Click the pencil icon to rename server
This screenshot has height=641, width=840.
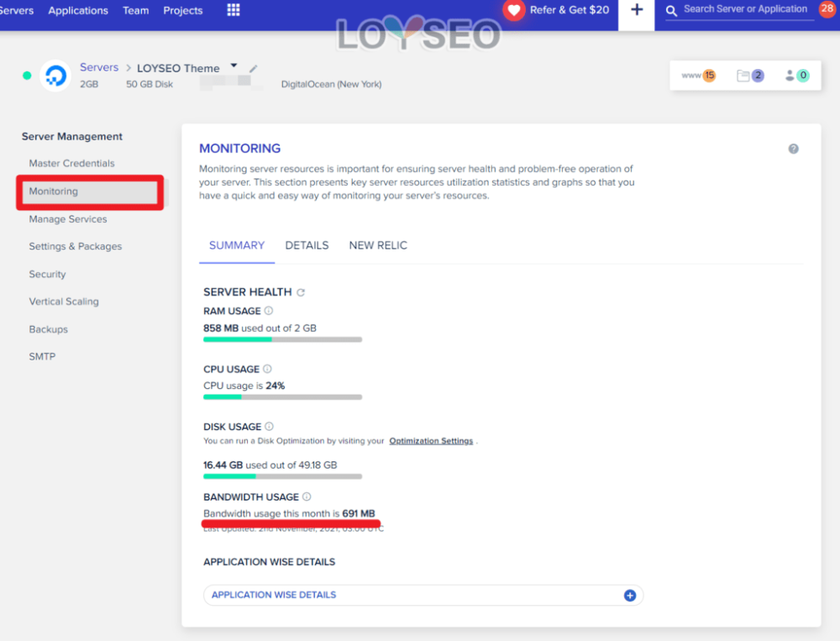[x=254, y=69]
